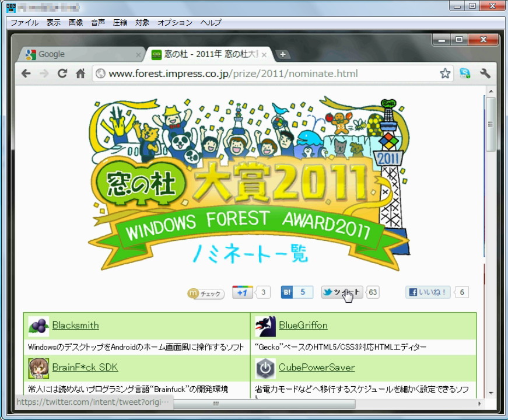Viewport: 508px width, 420px height.
Task: Click the vertical scrollbar down arrow
Action: pyautogui.click(x=491, y=393)
